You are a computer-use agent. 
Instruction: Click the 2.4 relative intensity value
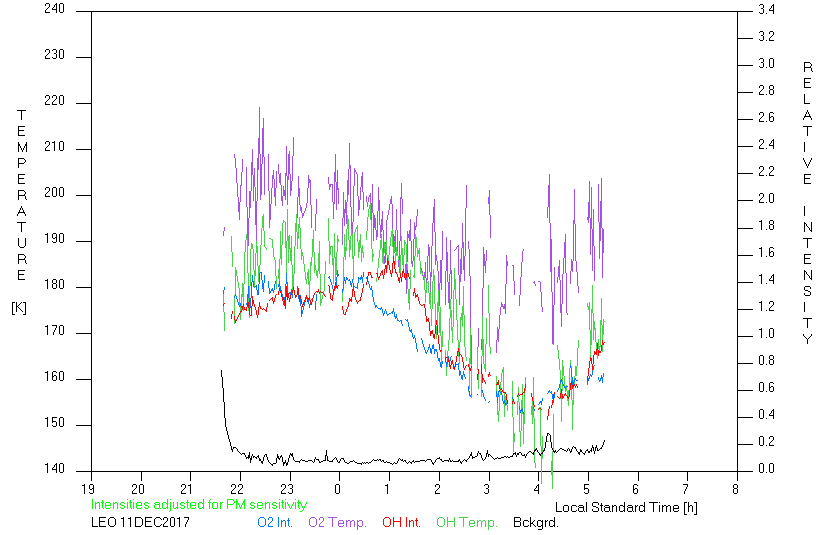point(766,145)
